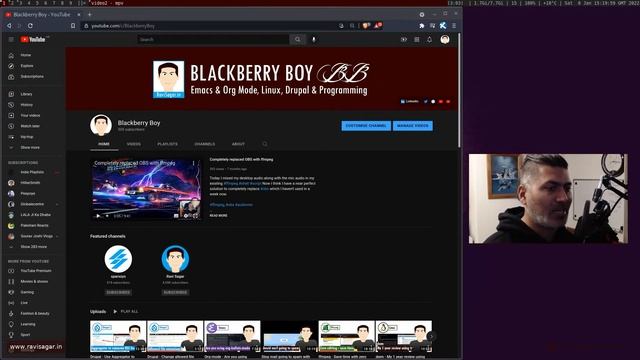Open the YouTube apps grid

coord(417,40)
